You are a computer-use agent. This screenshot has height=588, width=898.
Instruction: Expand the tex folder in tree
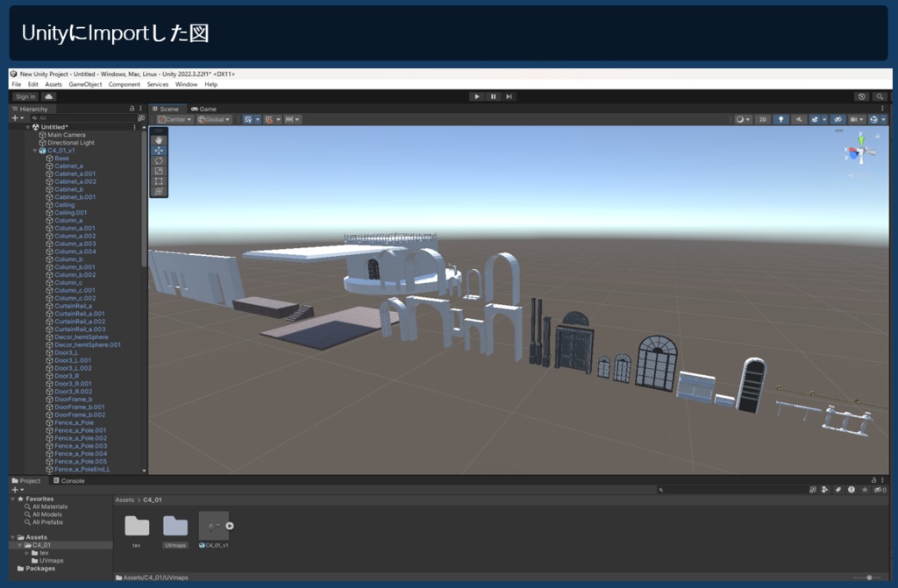coord(27,553)
